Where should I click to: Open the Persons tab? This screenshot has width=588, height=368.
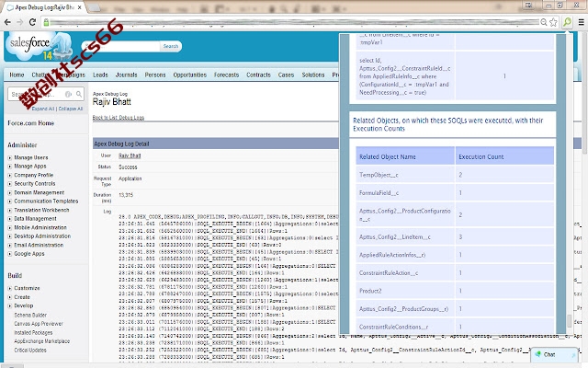[x=155, y=75]
